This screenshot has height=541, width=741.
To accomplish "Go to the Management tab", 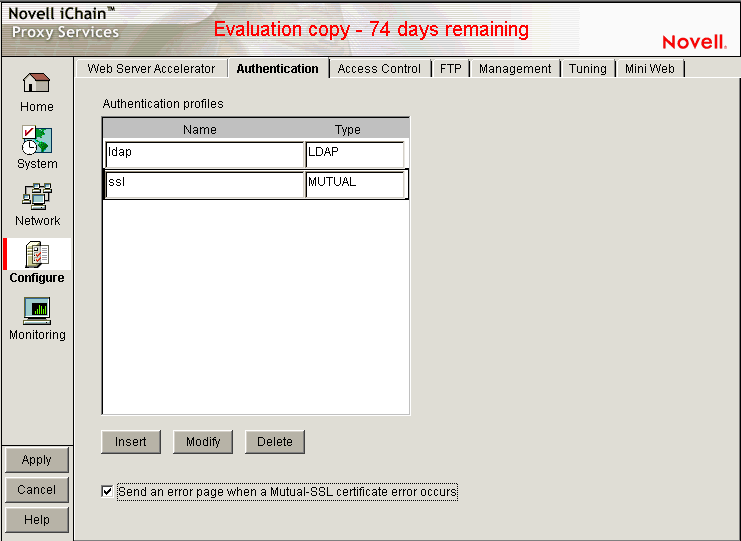I will (x=515, y=69).
